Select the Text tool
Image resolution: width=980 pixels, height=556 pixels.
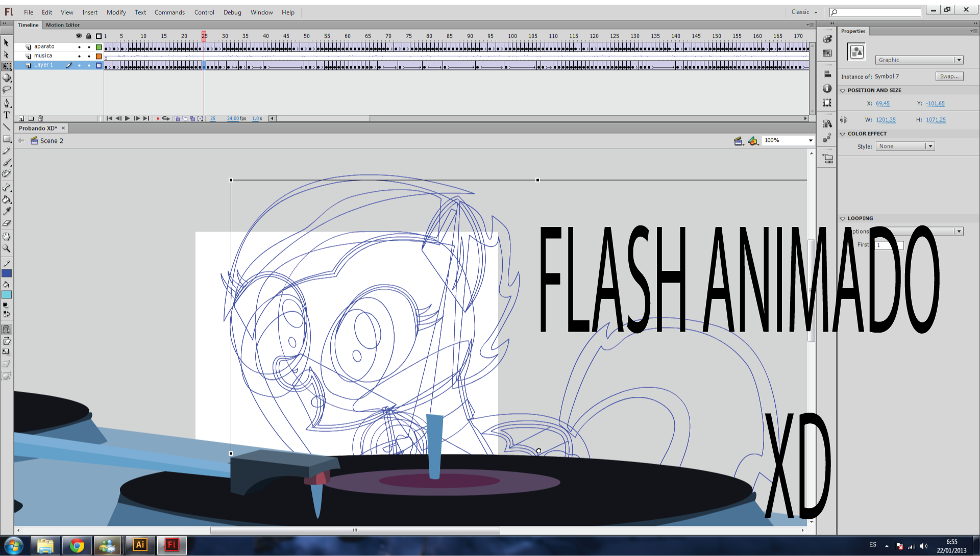tap(6, 115)
